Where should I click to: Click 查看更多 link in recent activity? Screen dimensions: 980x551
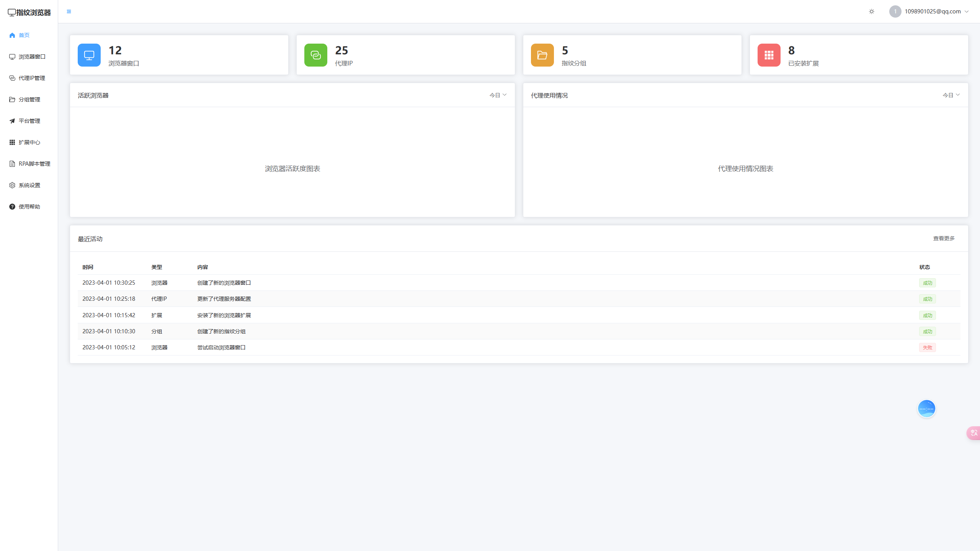pos(944,238)
